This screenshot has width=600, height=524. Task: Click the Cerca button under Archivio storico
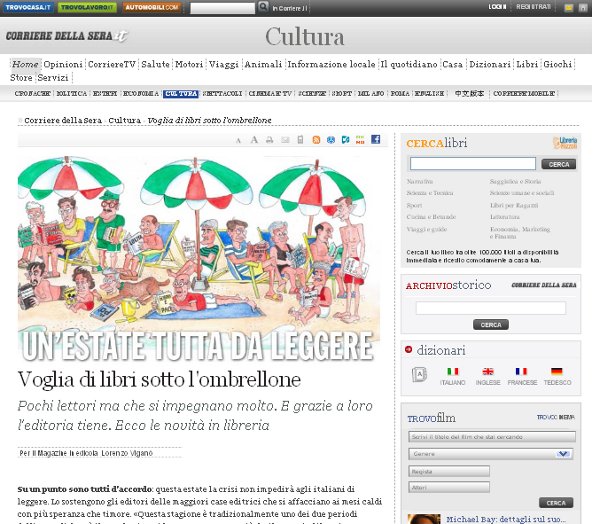pos(490,324)
